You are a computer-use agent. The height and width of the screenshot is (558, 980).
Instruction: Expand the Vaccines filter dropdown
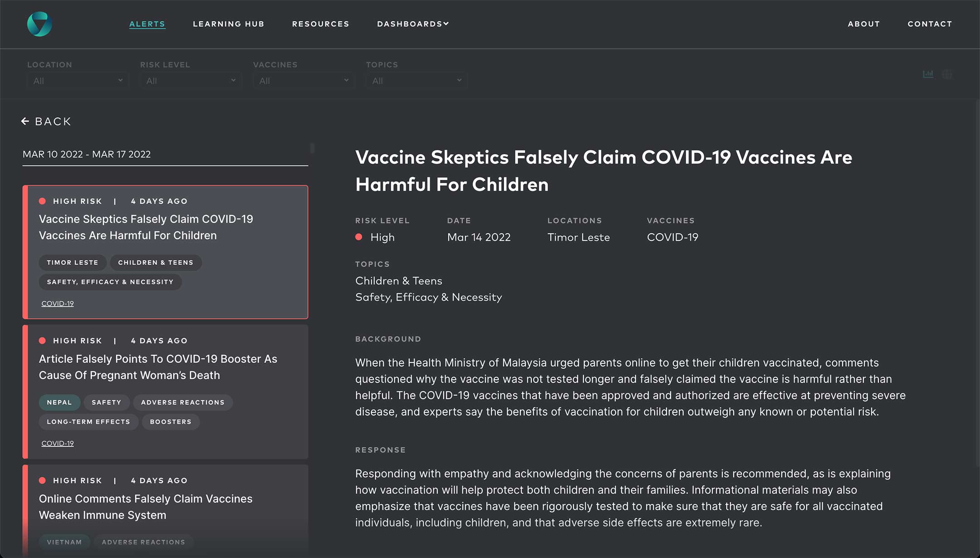click(x=304, y=81)
